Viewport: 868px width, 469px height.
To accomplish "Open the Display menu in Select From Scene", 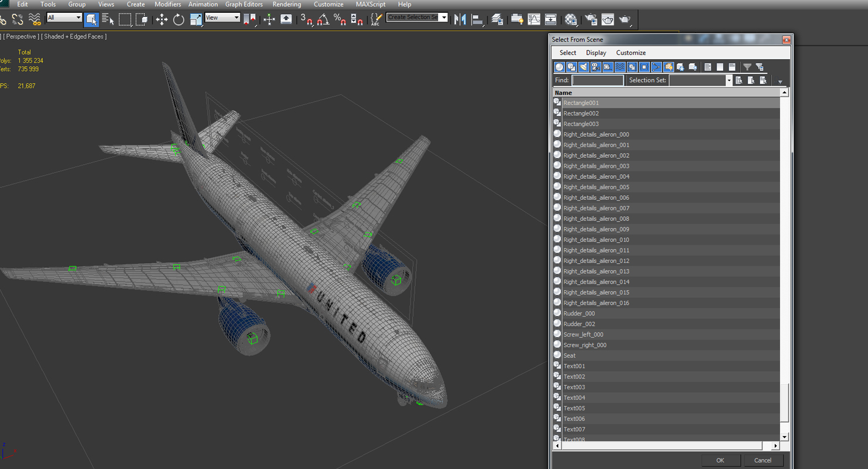I will click(x=596, y=53).
